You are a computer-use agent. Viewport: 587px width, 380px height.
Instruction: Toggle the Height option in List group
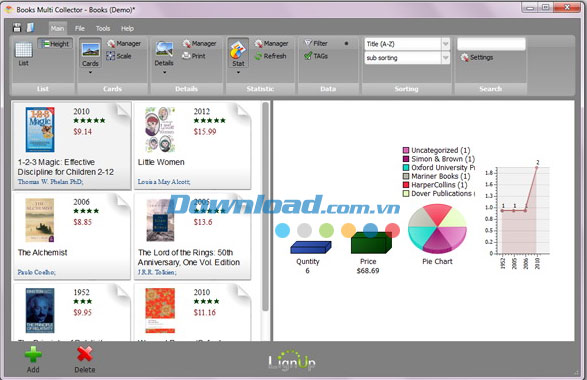55,44
